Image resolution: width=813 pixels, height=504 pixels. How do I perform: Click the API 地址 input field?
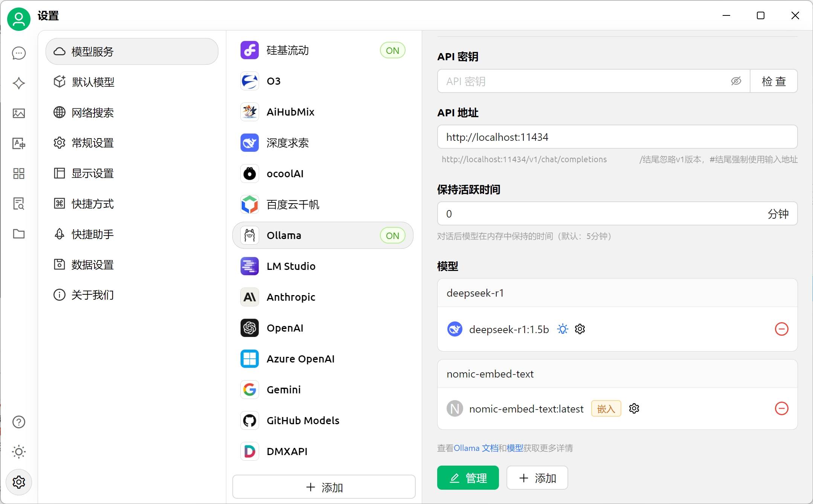(x=617, y=137)
